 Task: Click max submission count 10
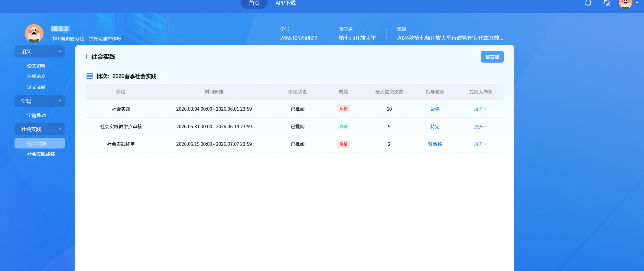click(x=389, y=109)
